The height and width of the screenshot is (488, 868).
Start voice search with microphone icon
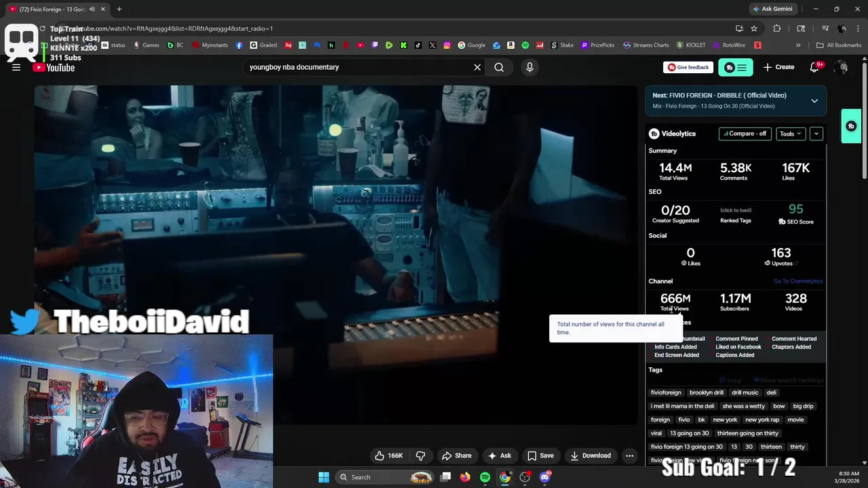pos(530,67)
